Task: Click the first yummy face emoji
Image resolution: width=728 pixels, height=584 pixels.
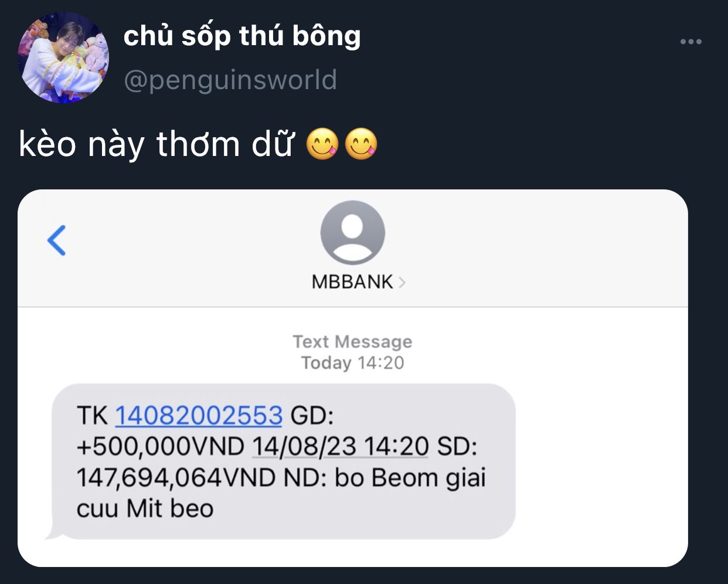Action: (322, 144)
